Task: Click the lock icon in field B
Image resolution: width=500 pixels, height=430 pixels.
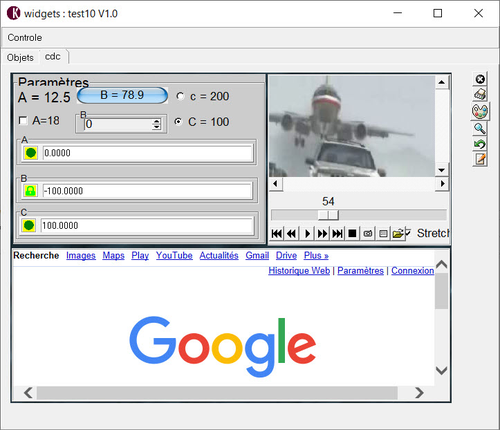Action: (x=30, y=191)
